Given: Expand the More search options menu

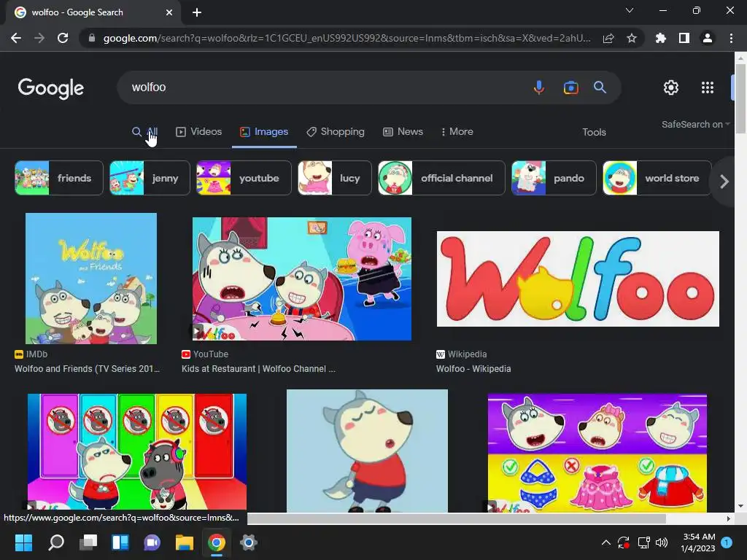Looking at the screenshot, I should click(457, 131).
